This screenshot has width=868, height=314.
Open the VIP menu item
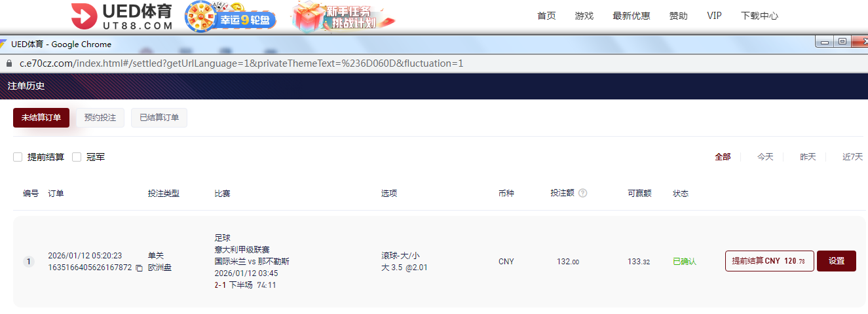[715, 16]
